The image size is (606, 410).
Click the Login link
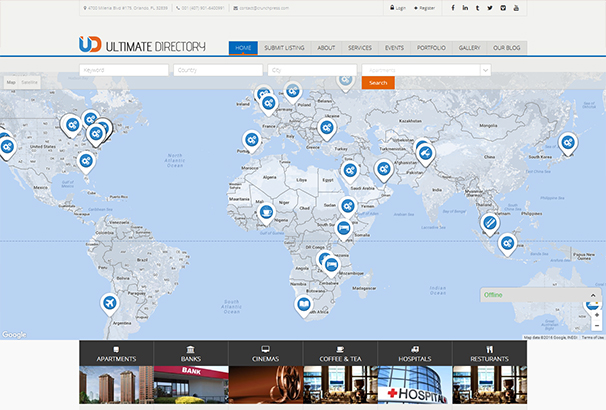pyautogui.click(x=398, y=8)
